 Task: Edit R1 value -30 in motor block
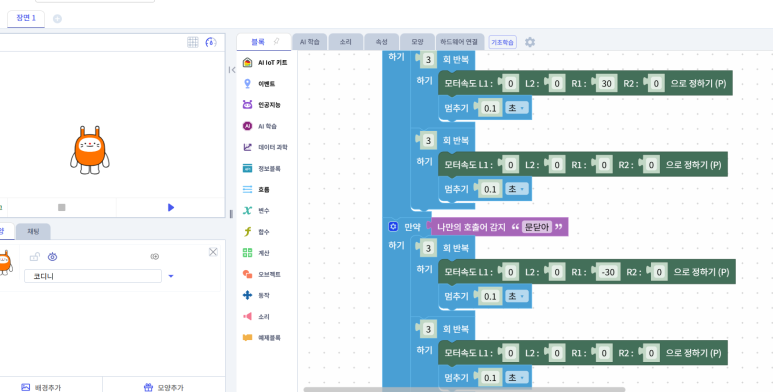tap(608, 272)
